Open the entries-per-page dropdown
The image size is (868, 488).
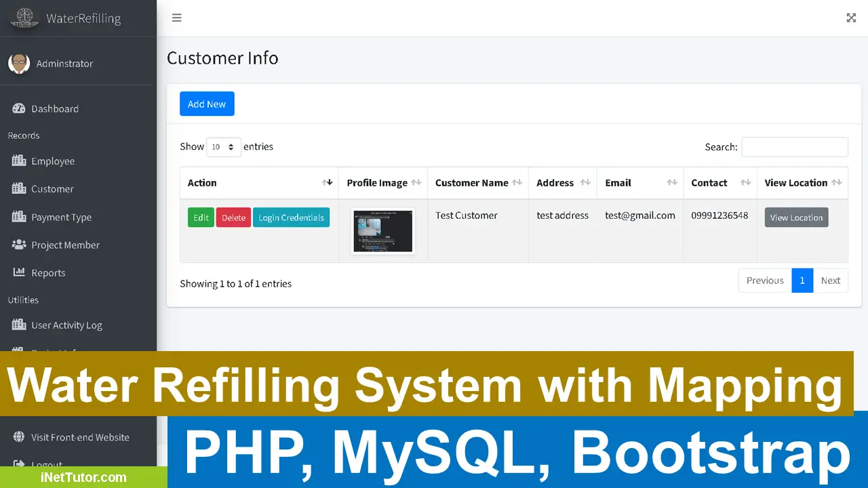tap(224, 146)
